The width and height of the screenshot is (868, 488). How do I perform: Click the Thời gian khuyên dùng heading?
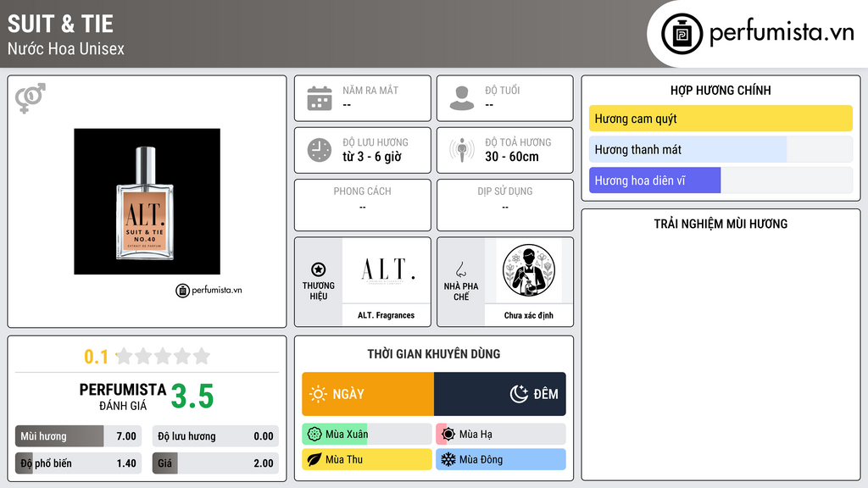434,353
